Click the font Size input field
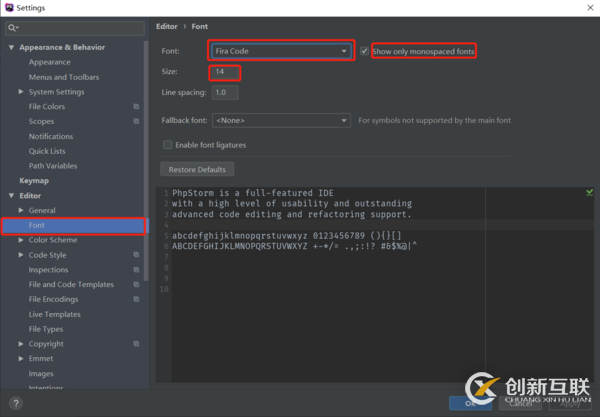600x417 pixels. click(x=225, y=72)
